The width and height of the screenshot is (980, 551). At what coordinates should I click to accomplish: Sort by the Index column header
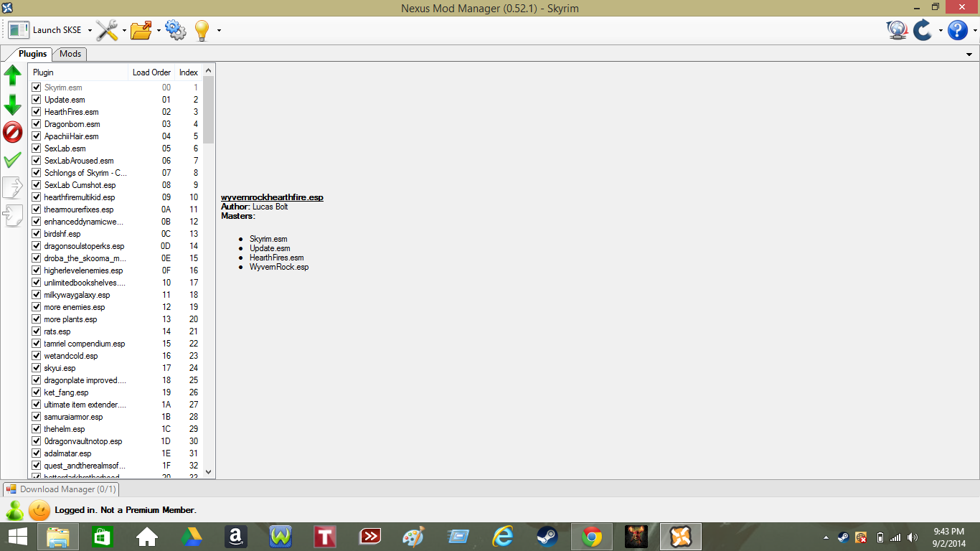tap(189, 72)
